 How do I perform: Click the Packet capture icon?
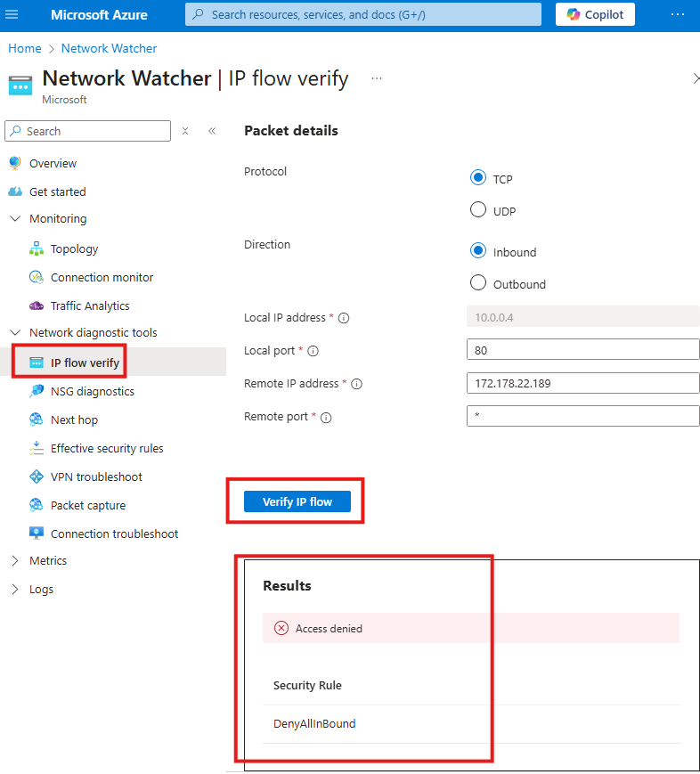[x=36, y=505]
